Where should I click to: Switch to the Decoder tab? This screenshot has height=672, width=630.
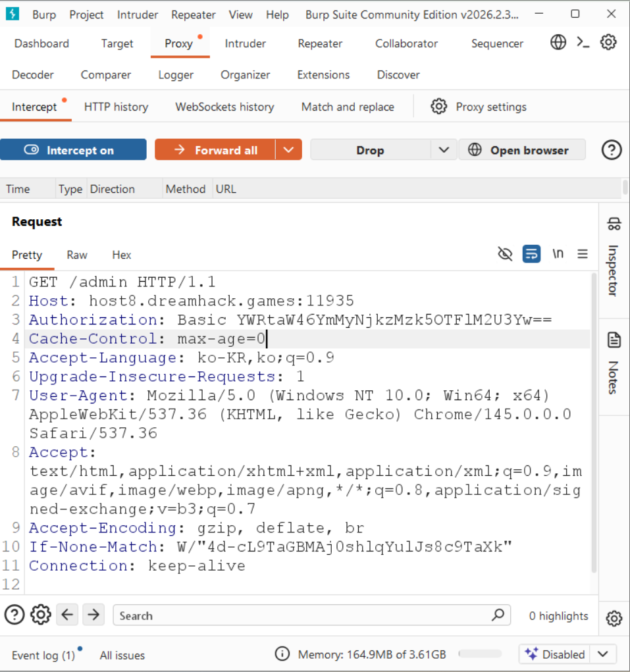[x=32, y=74]
